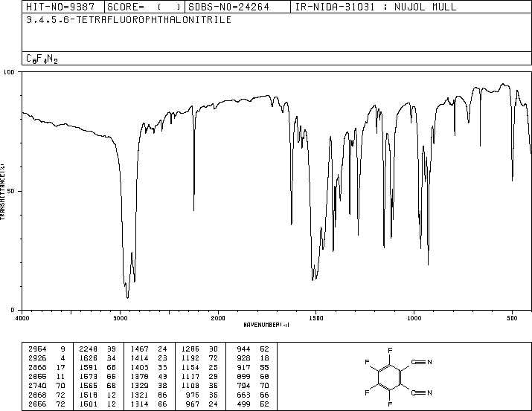The width and height of the screenshot is (532, 411).
Task: Click the benzene ring of the structure diagram
Action: tap(390, 377)
